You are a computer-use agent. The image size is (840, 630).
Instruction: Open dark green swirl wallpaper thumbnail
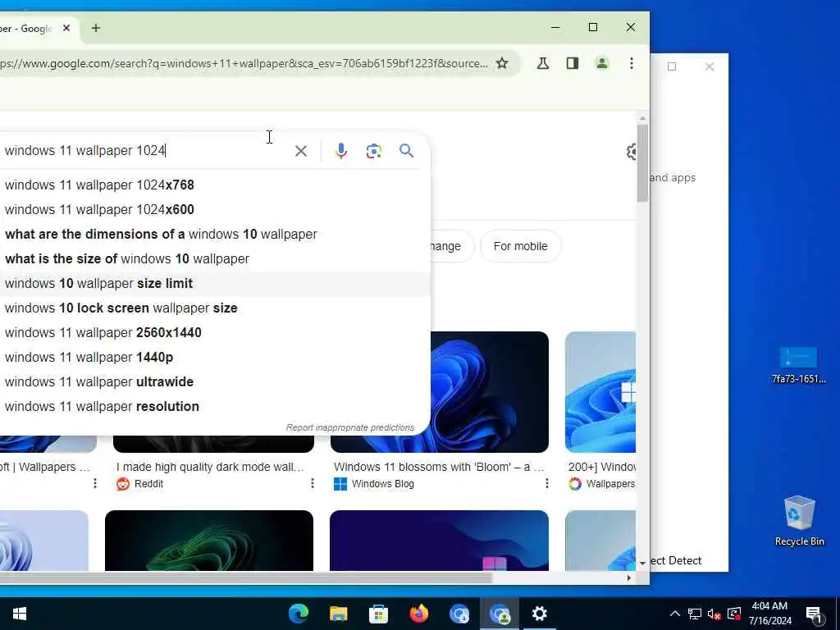(x=209, y=540)
